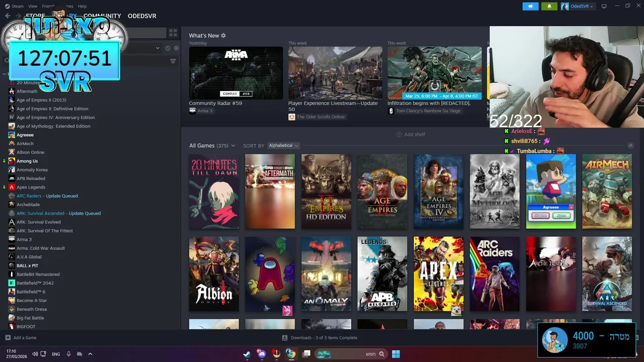Select Among Us in sidebar list
This screenshot has height=362, width=644.
27,161
